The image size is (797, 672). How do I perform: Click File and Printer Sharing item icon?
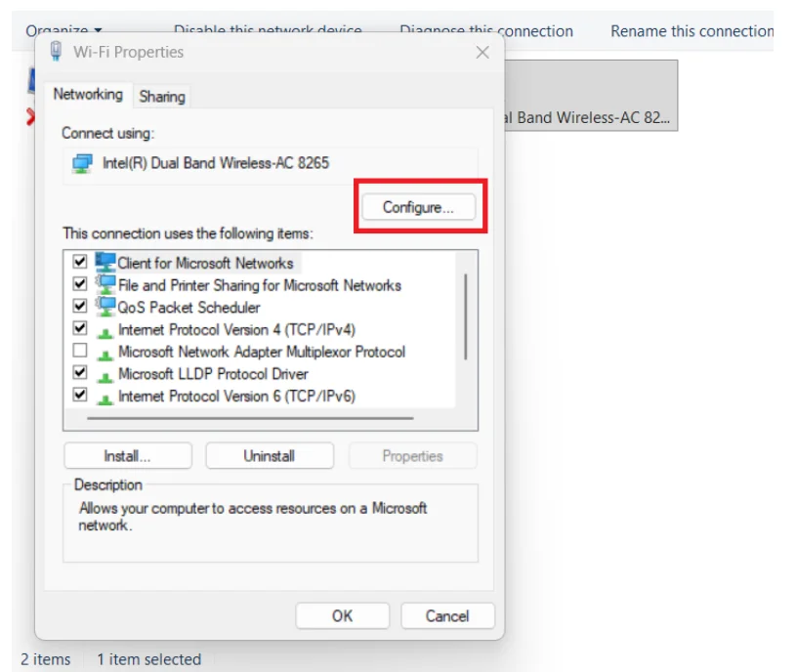pos(105,284)
